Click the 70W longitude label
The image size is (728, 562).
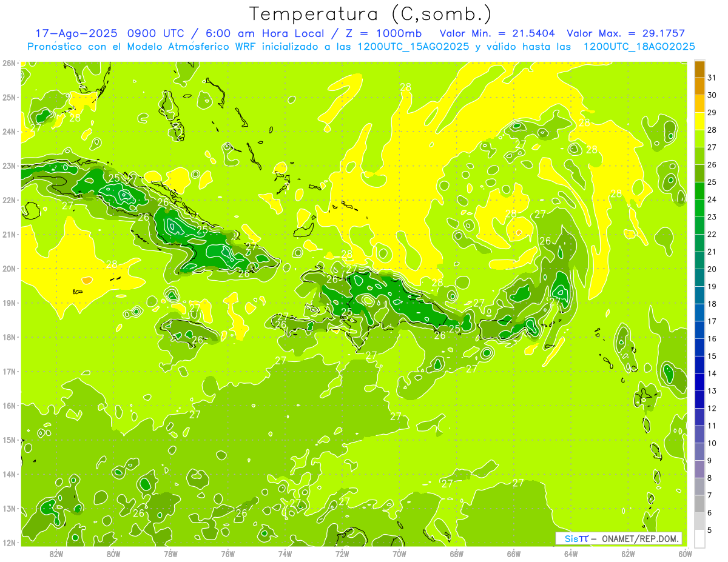point(399,554)
